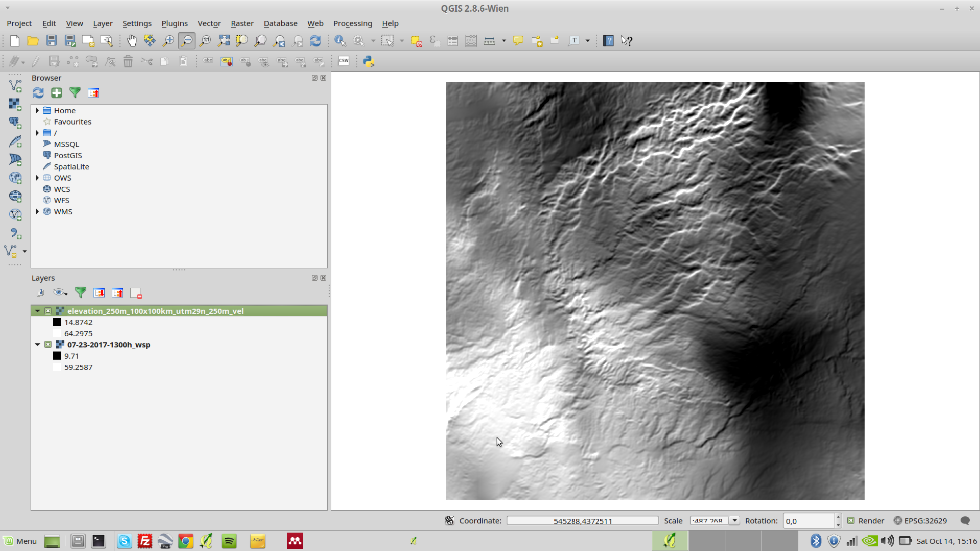This screenshot has height=551, width=980.
Task: Click the Menu button on taskbar
Action: click(20, 541)
